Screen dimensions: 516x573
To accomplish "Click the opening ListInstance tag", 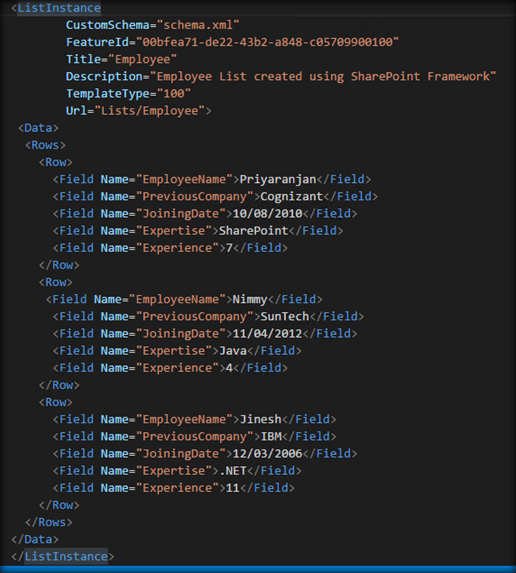I will [56, 8].
